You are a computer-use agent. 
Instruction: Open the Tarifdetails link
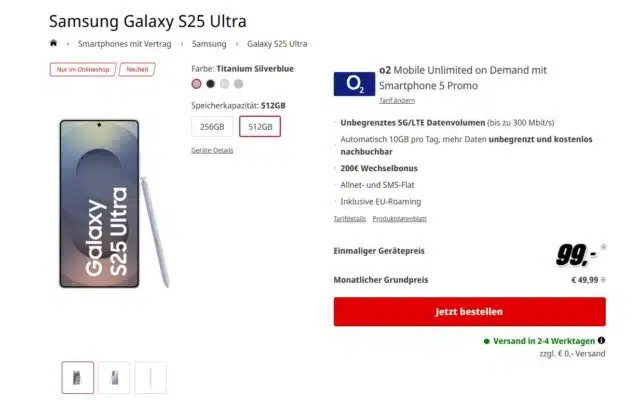[x=350, y=219]
